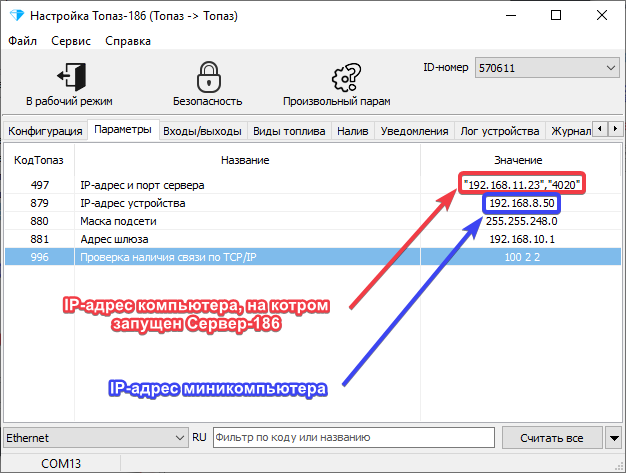Expand the ID-номер combo box 570611

(x=547, y=68)
